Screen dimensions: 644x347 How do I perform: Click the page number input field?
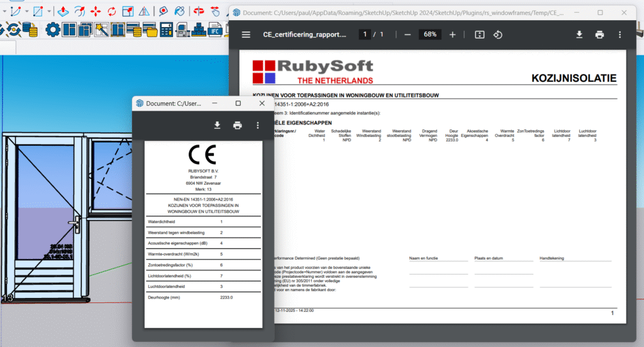tap(364, 35)
